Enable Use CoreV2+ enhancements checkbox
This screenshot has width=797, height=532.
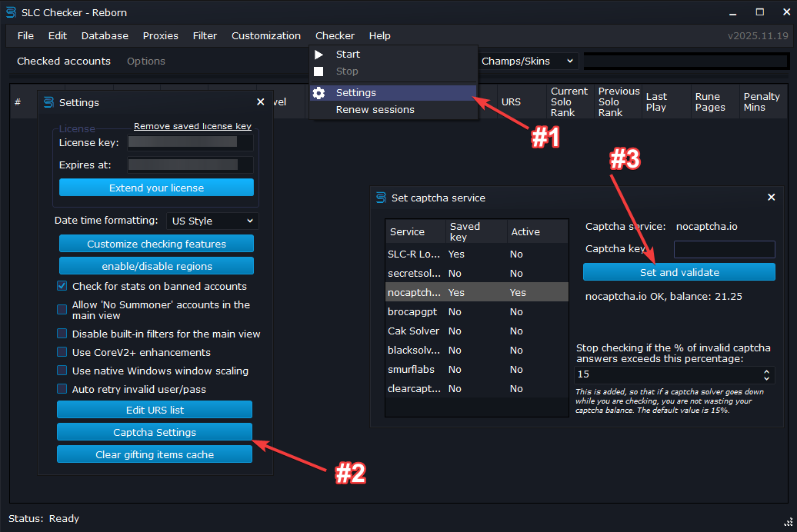[62, 352]
